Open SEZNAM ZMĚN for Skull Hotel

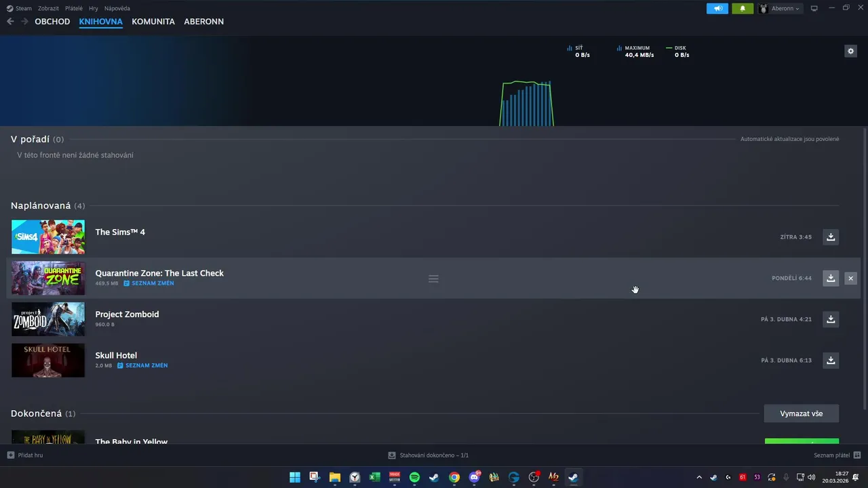point(142,365)
